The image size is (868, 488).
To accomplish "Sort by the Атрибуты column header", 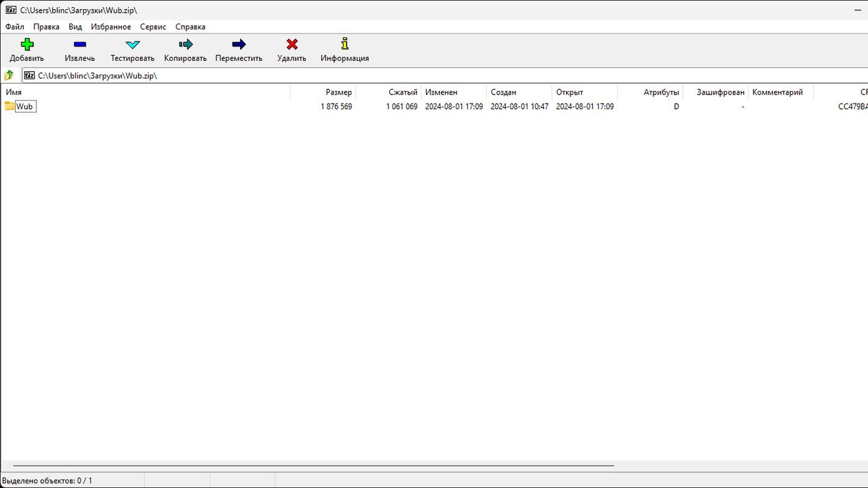I will point(650,92).
